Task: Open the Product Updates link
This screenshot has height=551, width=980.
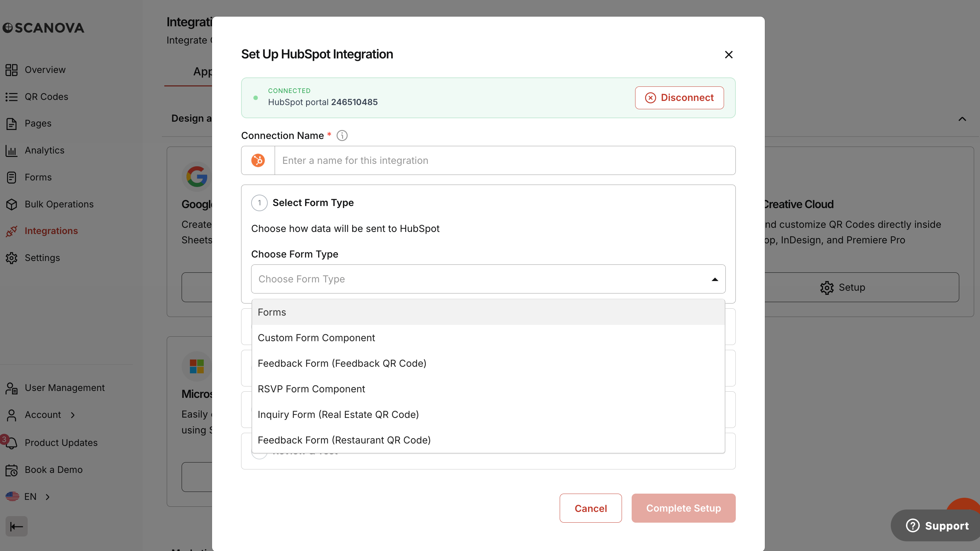Action: point(61,443)
